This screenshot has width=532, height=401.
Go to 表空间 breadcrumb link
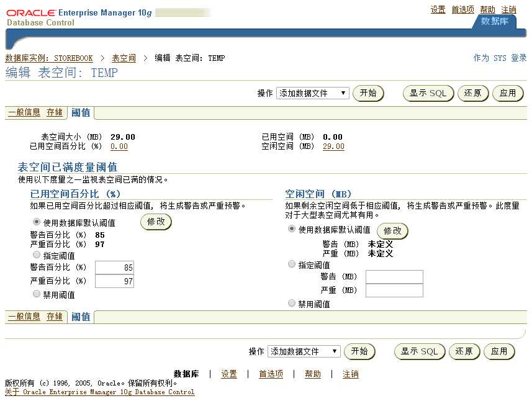124,58
